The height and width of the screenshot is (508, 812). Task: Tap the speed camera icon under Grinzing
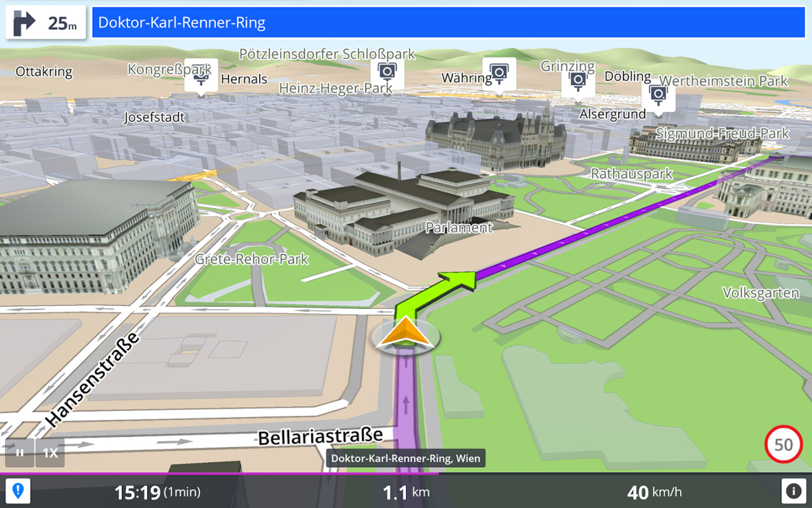[578, 83]
